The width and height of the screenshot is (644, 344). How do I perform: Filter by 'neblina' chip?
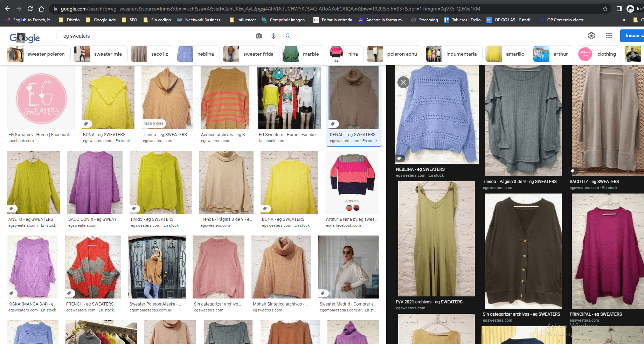point(198,54)
